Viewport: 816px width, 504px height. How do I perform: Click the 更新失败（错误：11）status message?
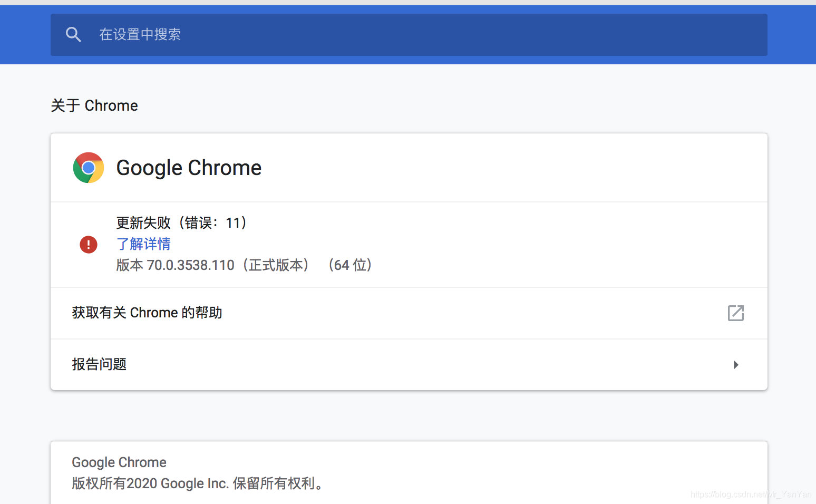pyautogui.click(x=182, y=223)
